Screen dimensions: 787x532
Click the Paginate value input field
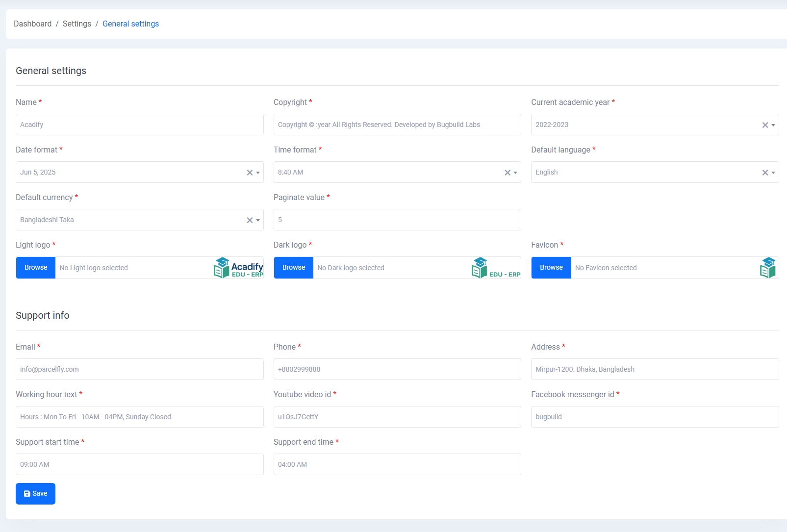[x=397, y=220]
